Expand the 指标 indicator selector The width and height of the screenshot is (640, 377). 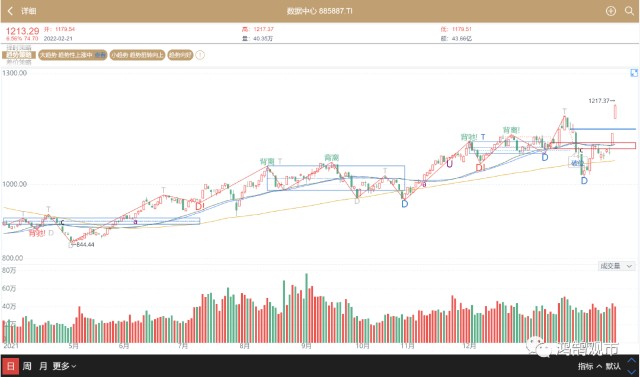[x=589, y=366]
